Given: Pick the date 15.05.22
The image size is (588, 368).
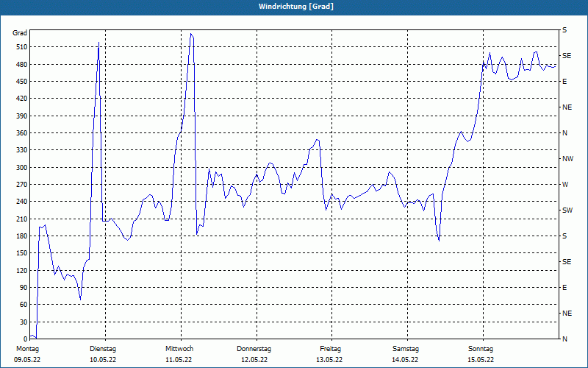Looking at the screenshot, I should point(481,360).
